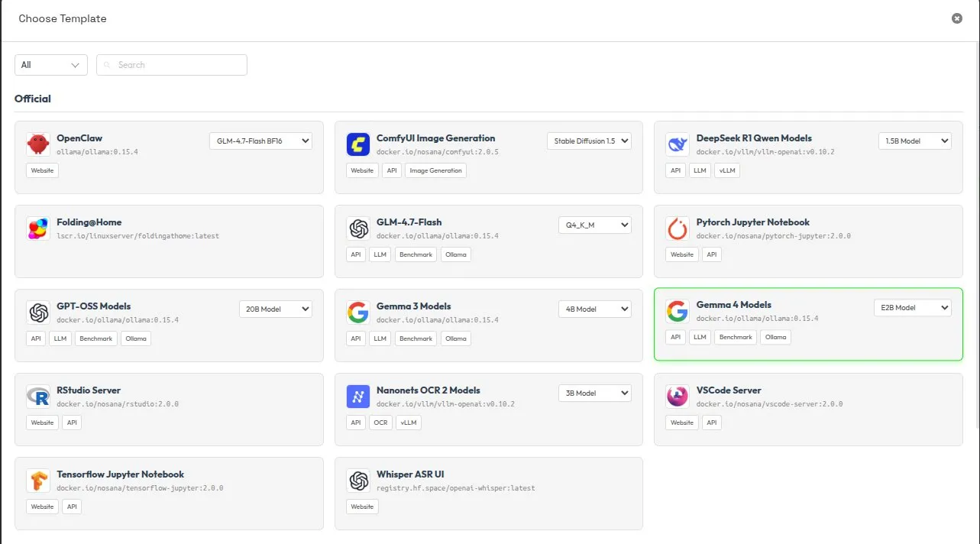Screen dimensions: 980x544
Task: Click API tag on Gemma 3 card
Action: pos(356,338)
